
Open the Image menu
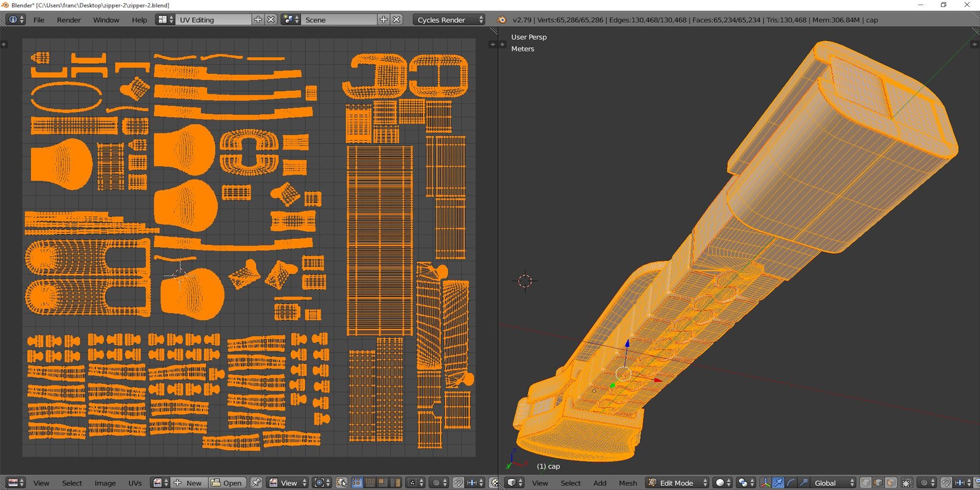[x=105, y=483]
